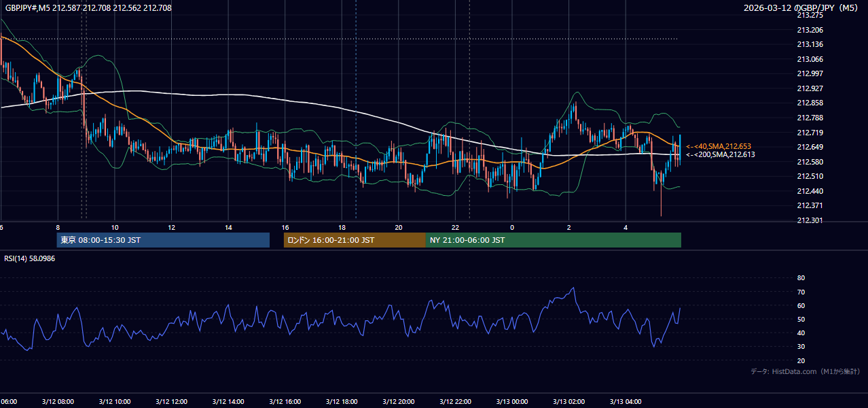This screenshot has width=868, height=408.
Task: Select the NY 21:00-06:00 JST session bar
Action: 554,240
